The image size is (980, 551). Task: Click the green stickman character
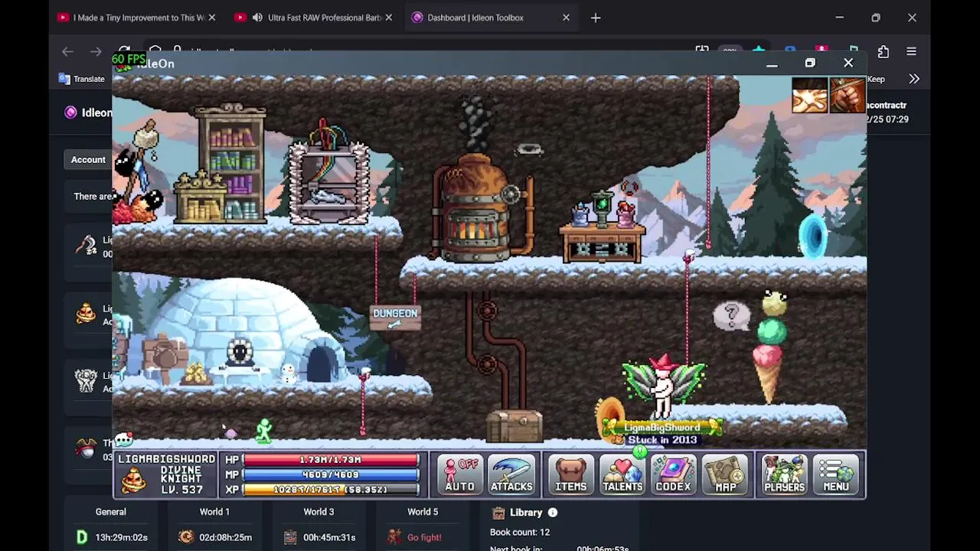coord(264,431)
